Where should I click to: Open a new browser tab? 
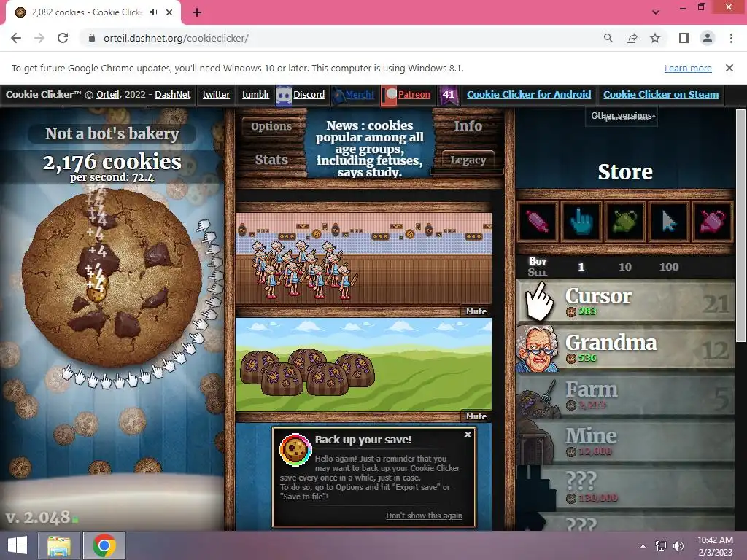197,12
